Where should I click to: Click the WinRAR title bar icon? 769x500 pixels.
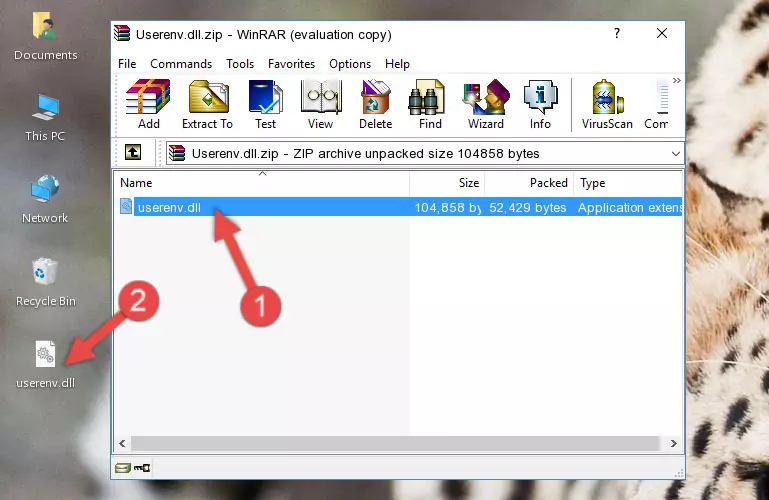click(123, 33)
